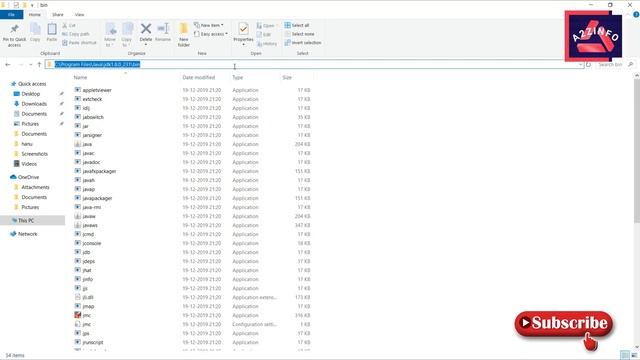The height and width of the screenshot is (360, 640).
Task: Select This PC in navigation pane
Action: [x=26, y=220]
